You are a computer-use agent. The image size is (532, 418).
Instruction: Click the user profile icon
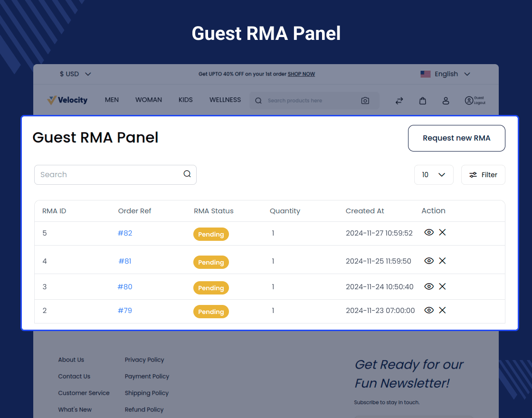point(446,101)
